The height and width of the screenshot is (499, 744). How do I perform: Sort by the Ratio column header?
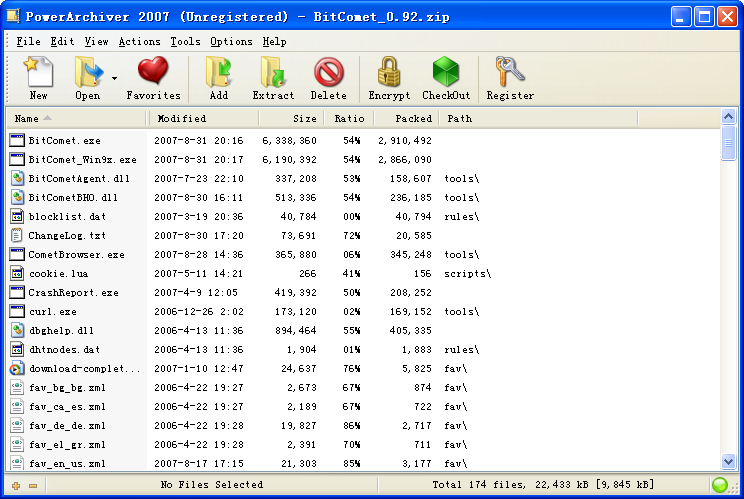tap(349, 119)
